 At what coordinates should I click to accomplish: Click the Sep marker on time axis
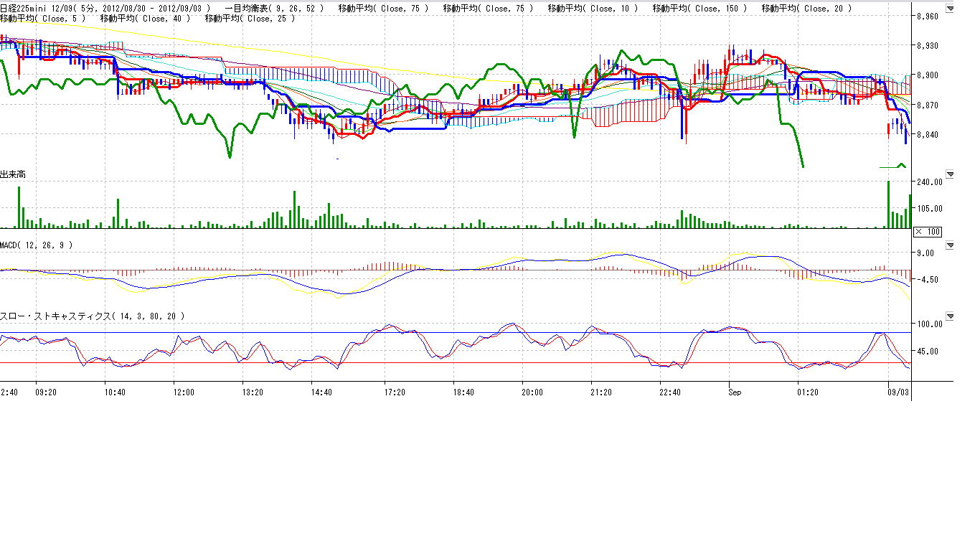(735, 392)
